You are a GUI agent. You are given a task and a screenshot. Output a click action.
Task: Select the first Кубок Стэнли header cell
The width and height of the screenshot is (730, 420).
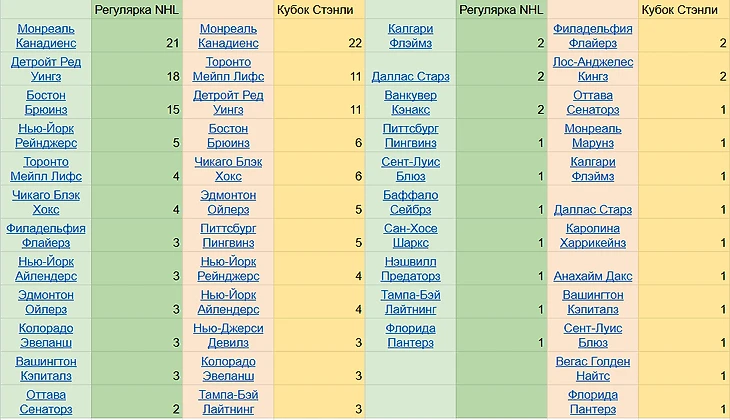click(319, 10)
